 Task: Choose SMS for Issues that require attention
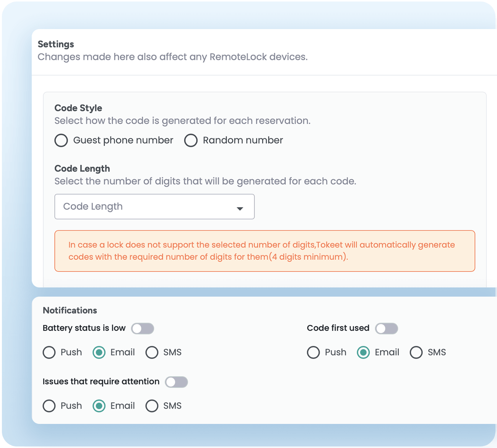click(152, 406)
